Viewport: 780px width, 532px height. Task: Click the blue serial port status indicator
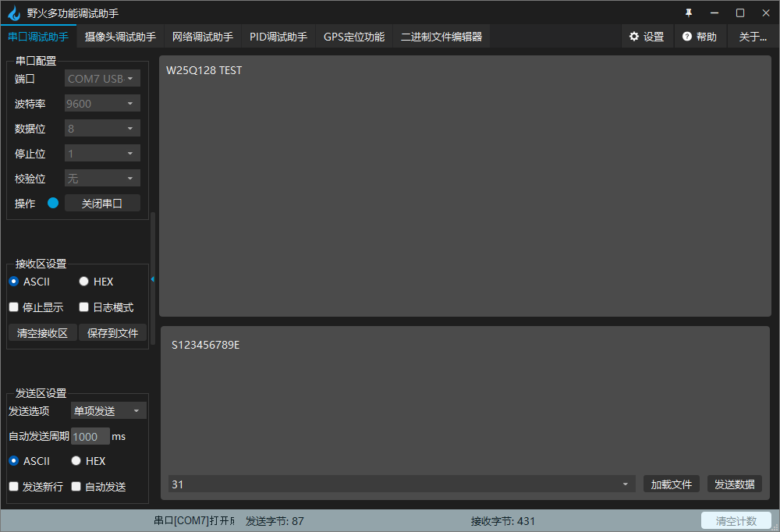[x=53, y=203]
